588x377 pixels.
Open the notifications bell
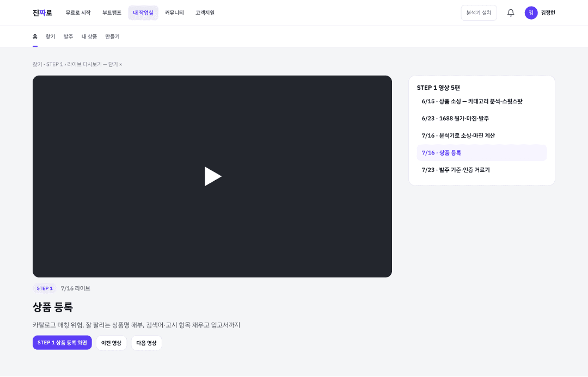coord(511,13)
